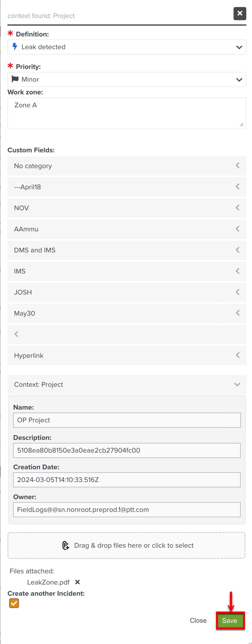Click the flag icon next to Minor
The width and height of the screenshot is (252, 644).
coord(15,79)
